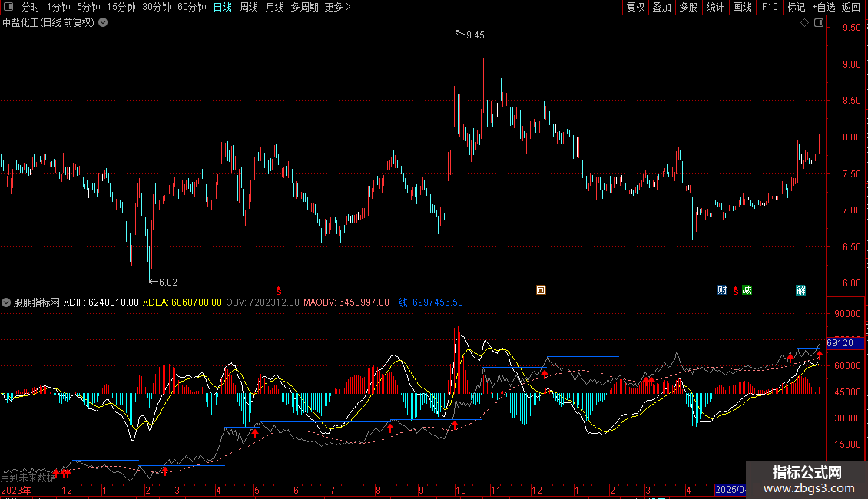Click the OBV: 7282312.00 value
This screenshot has width=868, height=499.
(263, 302)
